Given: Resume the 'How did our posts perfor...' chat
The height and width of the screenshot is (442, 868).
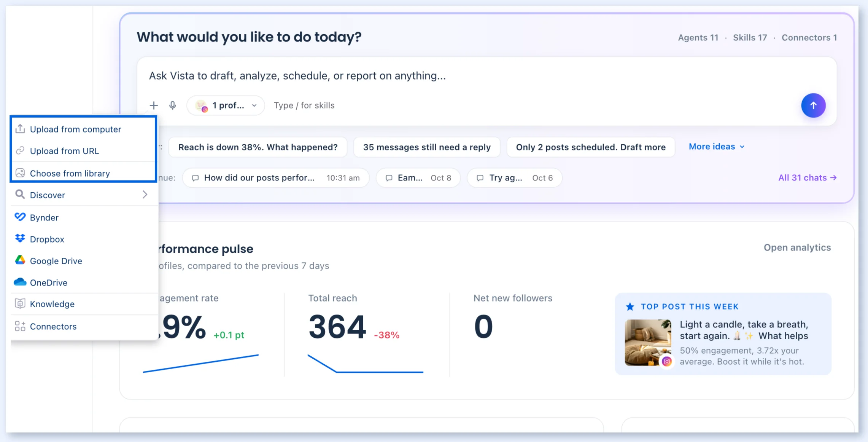Looking at the screenshot, I should tap(276, 178).
